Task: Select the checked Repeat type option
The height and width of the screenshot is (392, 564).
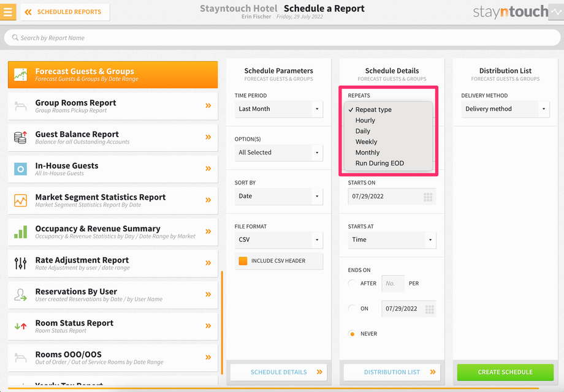Action: [388, 110]
